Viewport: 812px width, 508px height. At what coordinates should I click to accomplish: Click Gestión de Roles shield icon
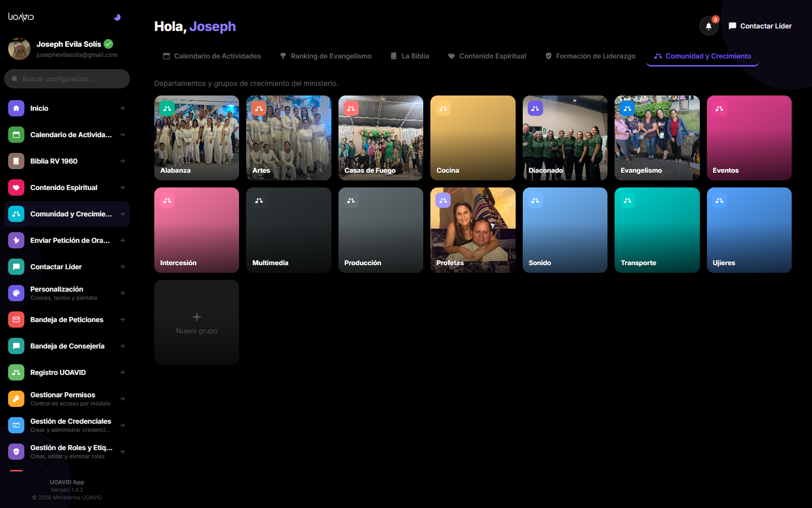coord(16,452)
